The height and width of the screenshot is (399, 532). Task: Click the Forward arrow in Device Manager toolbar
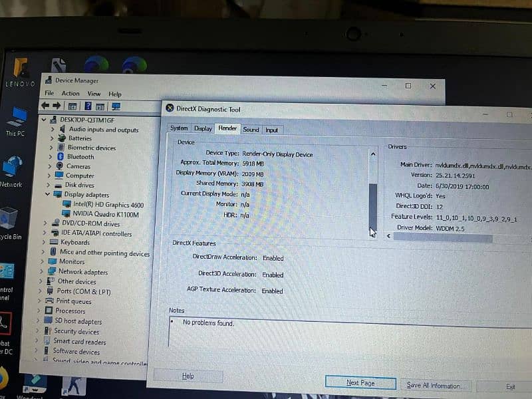click(57, 106)
